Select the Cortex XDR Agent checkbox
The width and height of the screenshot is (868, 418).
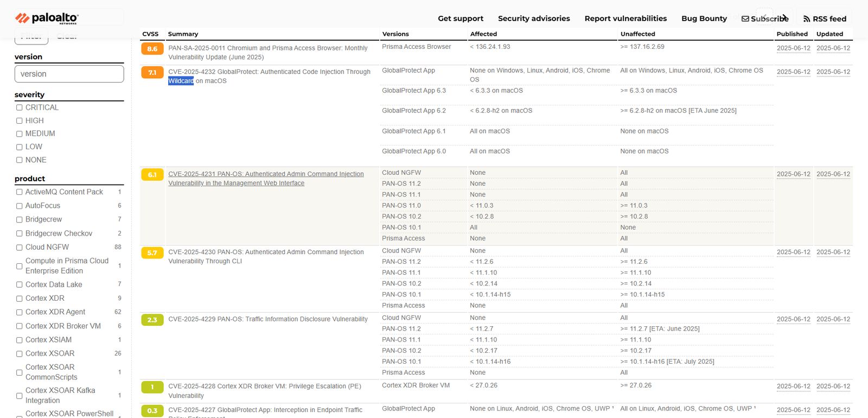coord(20,312)
